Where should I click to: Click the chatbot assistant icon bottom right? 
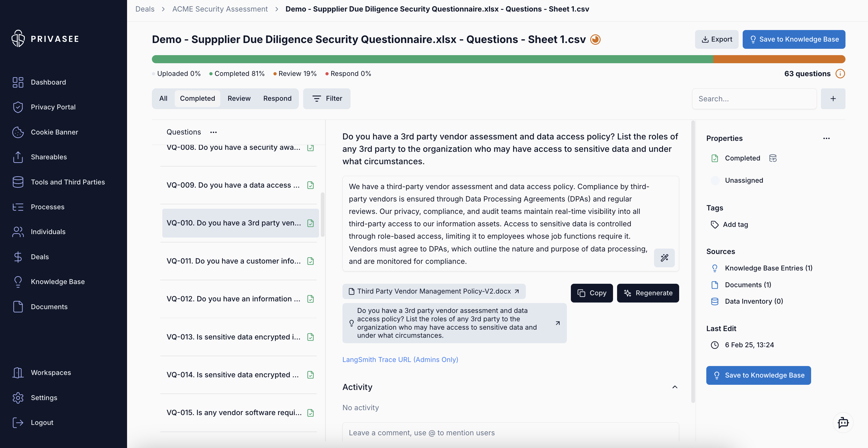(x=843, y=422)
